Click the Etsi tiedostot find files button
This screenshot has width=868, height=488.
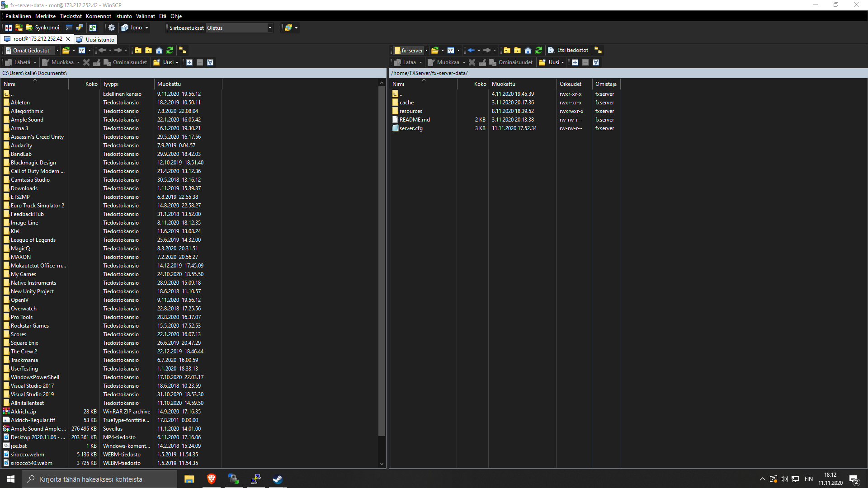(x=568, y=50)
